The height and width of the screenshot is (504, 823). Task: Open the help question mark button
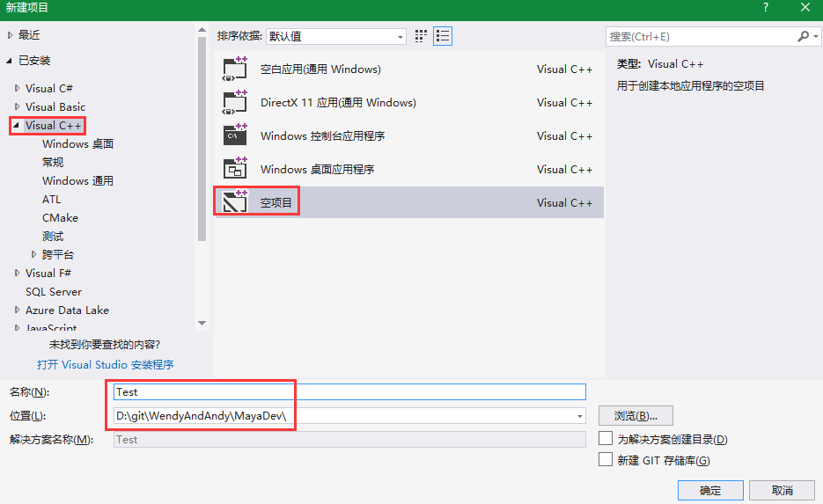click(765, 7)
